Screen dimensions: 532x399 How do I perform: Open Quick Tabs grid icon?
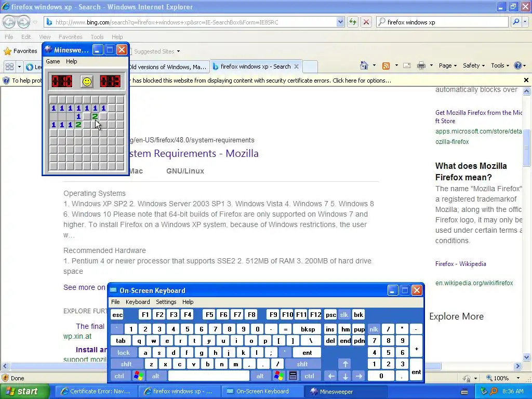[x=9, y=66]
